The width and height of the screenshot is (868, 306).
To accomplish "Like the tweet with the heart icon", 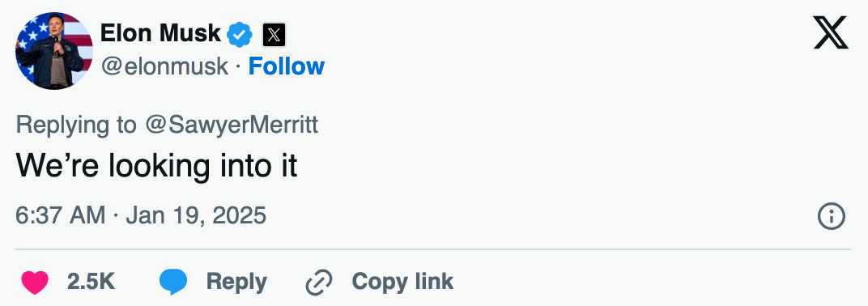I will (x=35, y=283).
